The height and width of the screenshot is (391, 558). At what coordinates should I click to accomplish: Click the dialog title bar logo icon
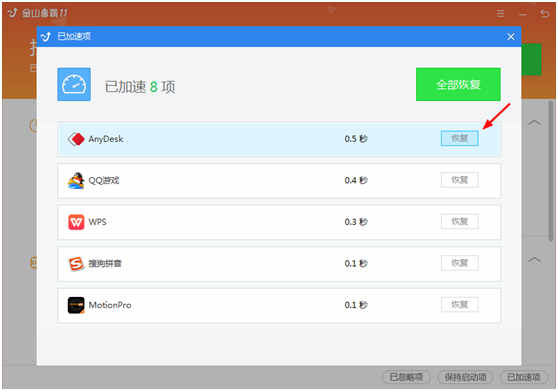click(46, 36)
